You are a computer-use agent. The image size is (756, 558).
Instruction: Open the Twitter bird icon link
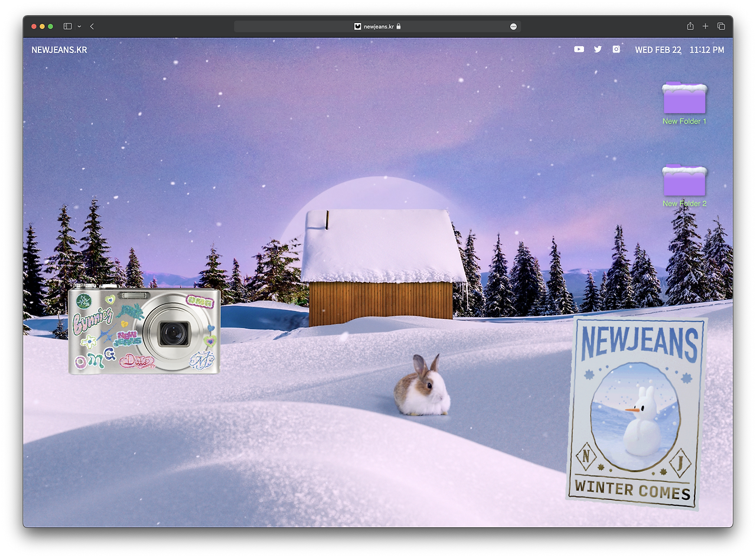click(598, 50)
